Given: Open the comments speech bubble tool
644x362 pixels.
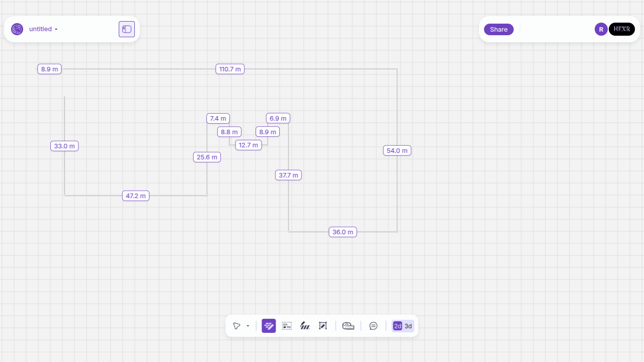Looking at the screenshot, I should 373,326.
